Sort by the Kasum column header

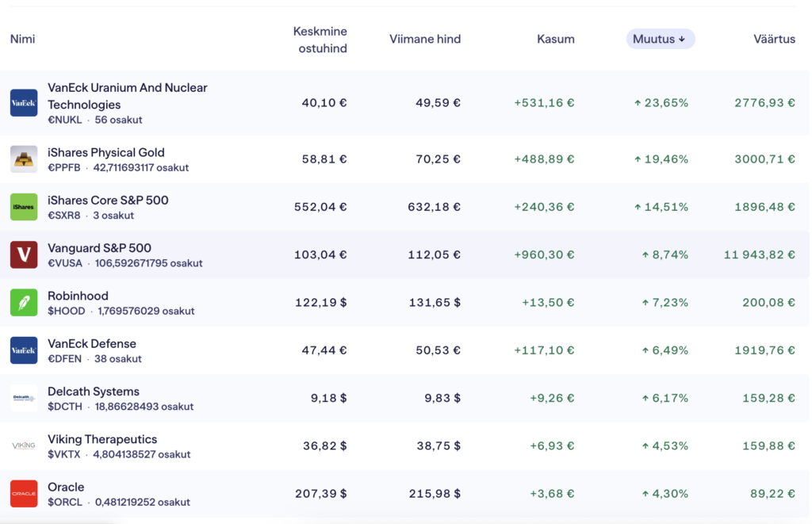click(x=555, y=39)
